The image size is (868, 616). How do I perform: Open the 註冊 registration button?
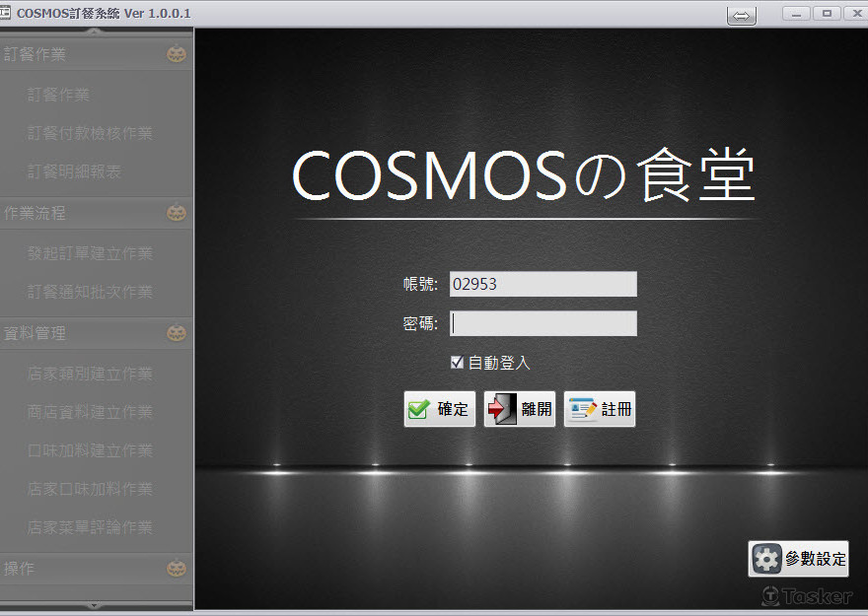click(600, 409)
